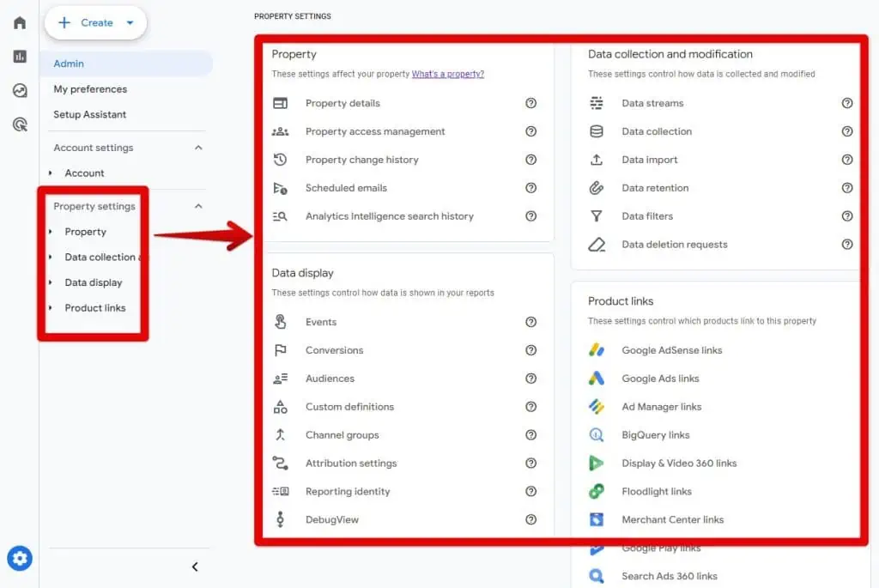879x588 pixels.
Task: Click the Admin gear icon
Action: [x=20, y=559]
